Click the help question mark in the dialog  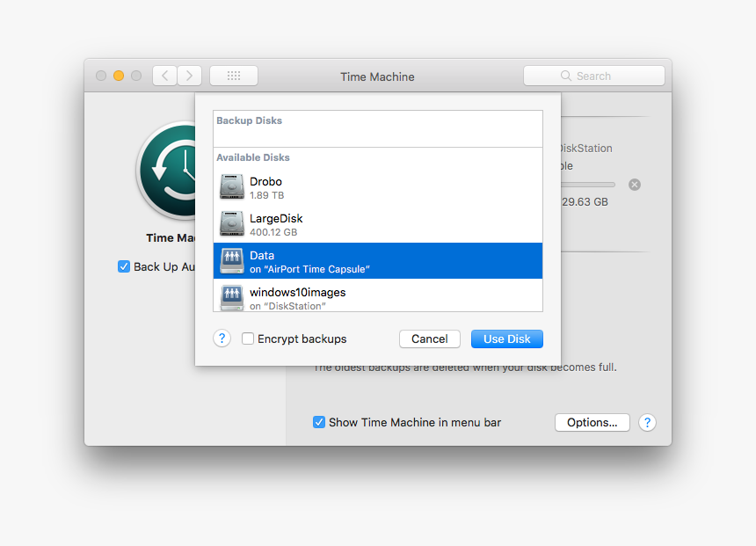pos(222,339)
